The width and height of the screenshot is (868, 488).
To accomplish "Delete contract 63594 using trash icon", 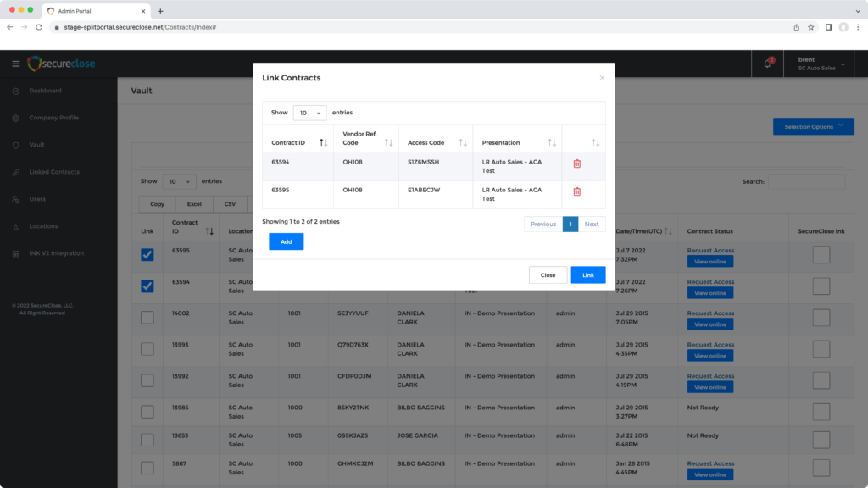I will [x=577, y=164].
